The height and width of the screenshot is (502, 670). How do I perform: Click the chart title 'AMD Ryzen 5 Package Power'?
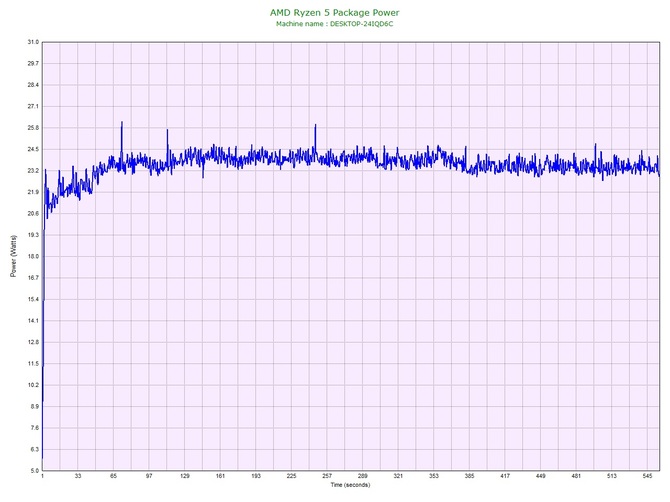pos(335,13)
